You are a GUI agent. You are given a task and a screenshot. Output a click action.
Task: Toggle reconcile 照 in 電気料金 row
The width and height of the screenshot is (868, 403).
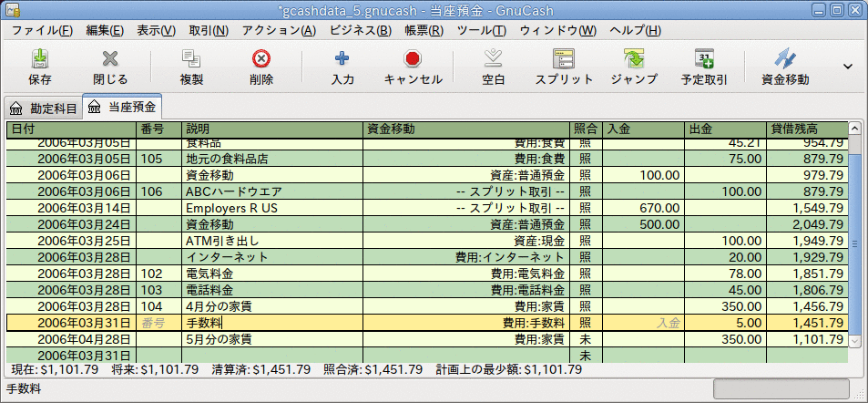pos(586,274)
